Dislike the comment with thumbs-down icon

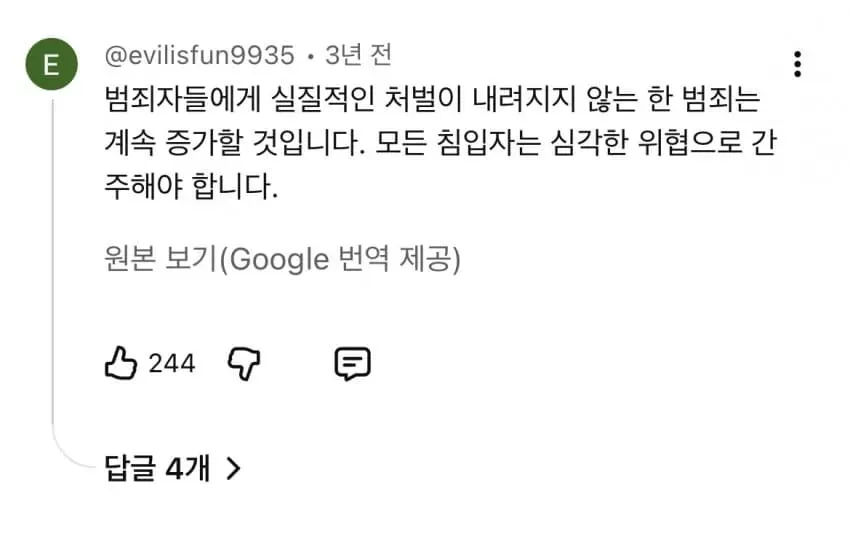pos(244,364)
